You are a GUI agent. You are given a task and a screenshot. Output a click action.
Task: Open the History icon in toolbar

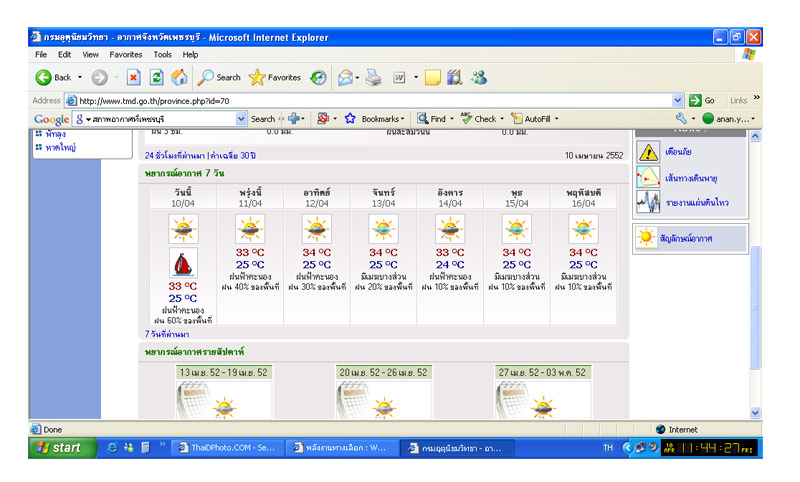pyautogui.click(x=318, y=77)
